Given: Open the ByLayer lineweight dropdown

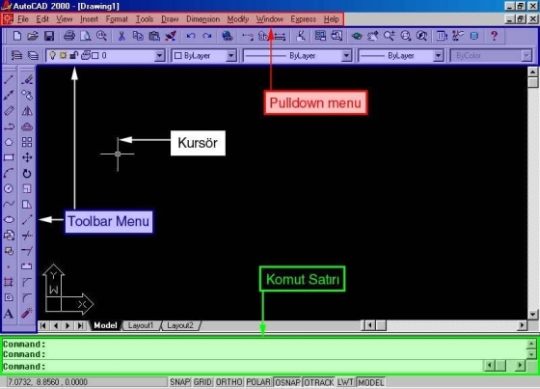Looking at the screenshot, I should [438, 55].
